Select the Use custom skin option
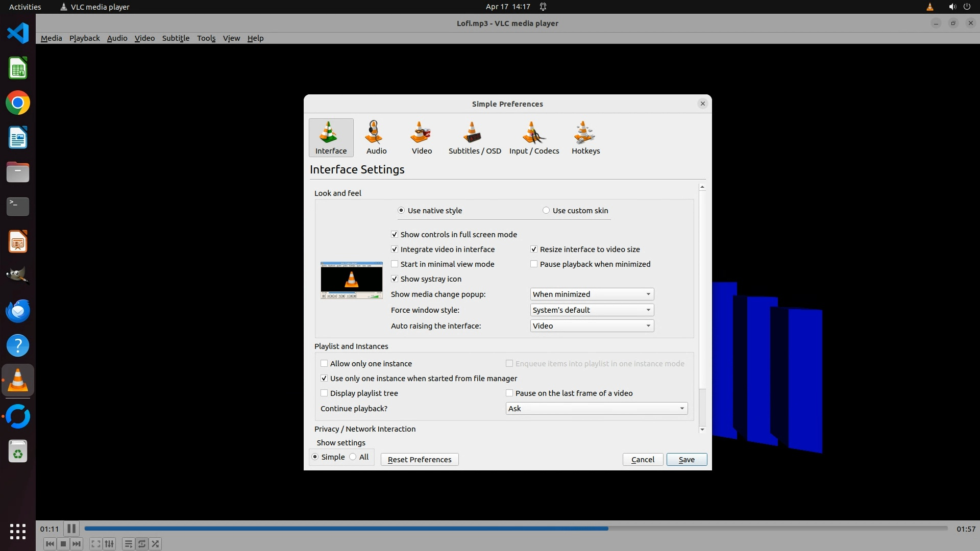 546,211
